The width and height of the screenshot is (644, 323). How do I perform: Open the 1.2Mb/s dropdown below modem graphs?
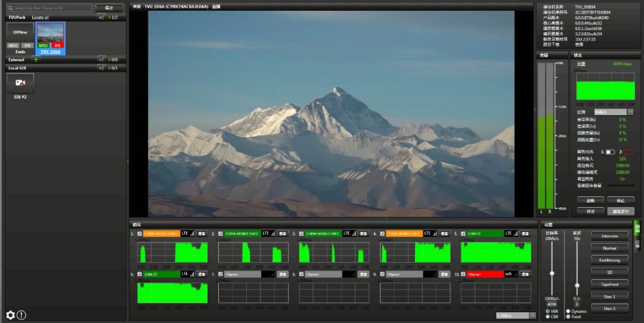point(516,315)
